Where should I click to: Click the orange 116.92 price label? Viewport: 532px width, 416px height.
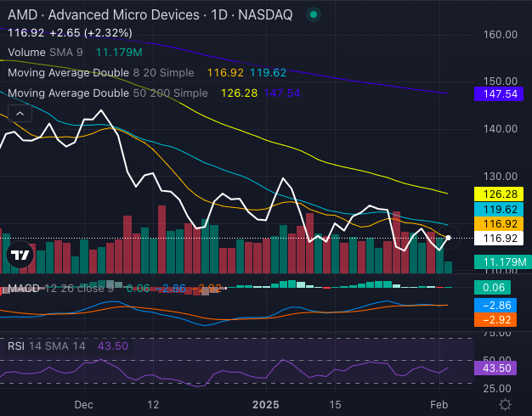point(497,223)
